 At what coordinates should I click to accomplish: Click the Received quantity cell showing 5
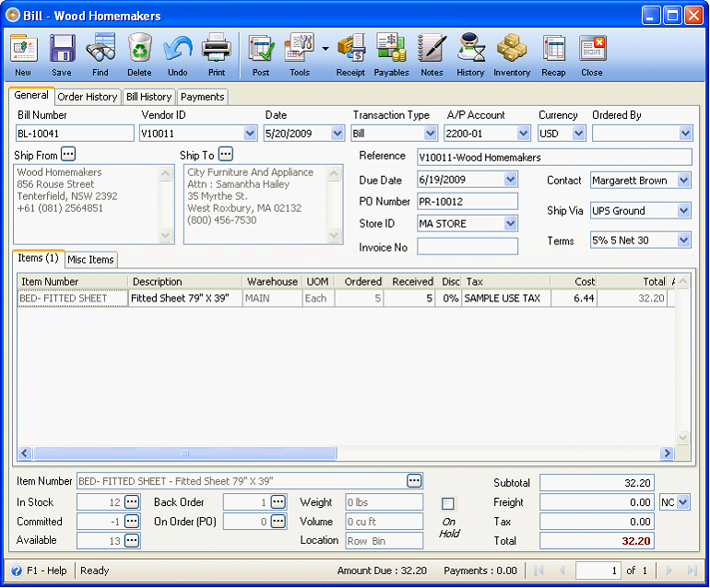click(409, 299)
